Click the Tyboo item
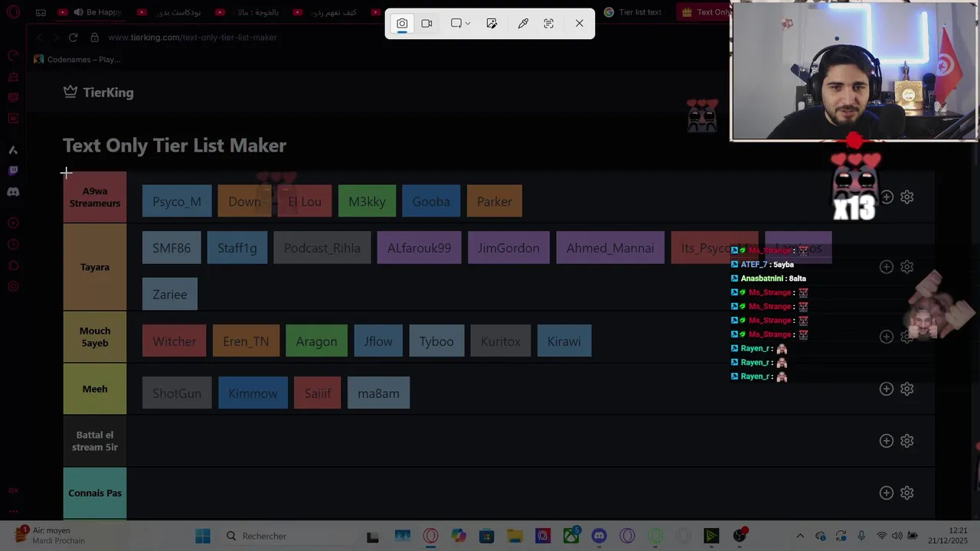The width and height of the screenshot is (980, 551). click(436, 341)
